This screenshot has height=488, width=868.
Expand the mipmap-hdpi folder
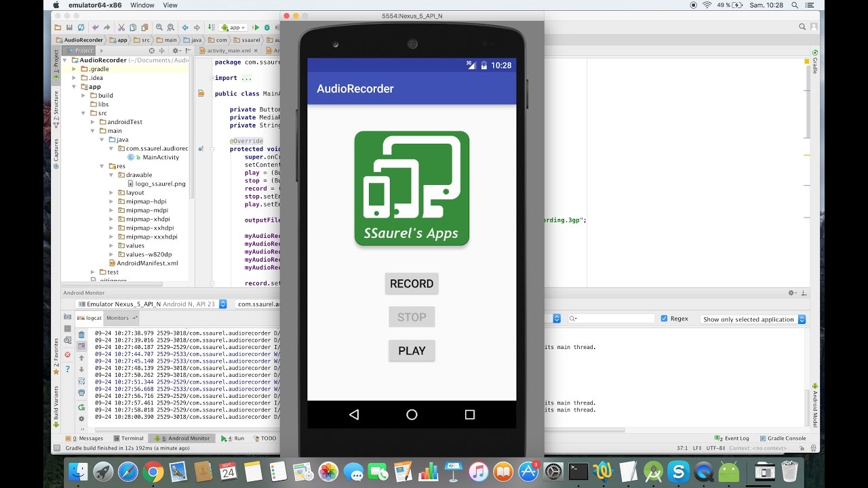pyautogui.click(x=111, y=201)
